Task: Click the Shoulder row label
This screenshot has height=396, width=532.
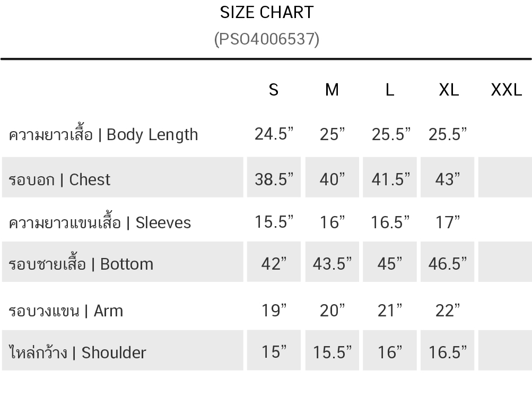Action: click(77, 352)
